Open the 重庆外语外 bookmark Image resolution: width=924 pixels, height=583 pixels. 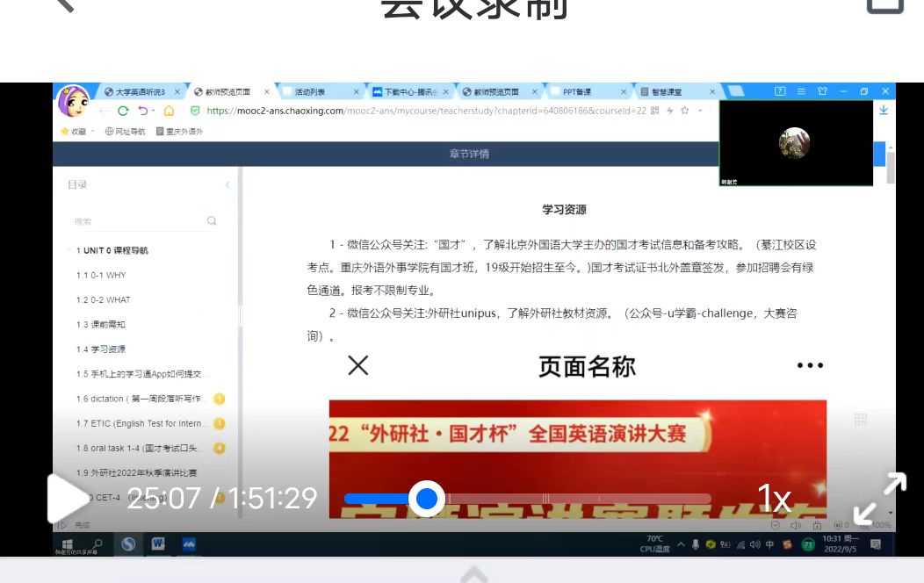(x=179, y=132)
